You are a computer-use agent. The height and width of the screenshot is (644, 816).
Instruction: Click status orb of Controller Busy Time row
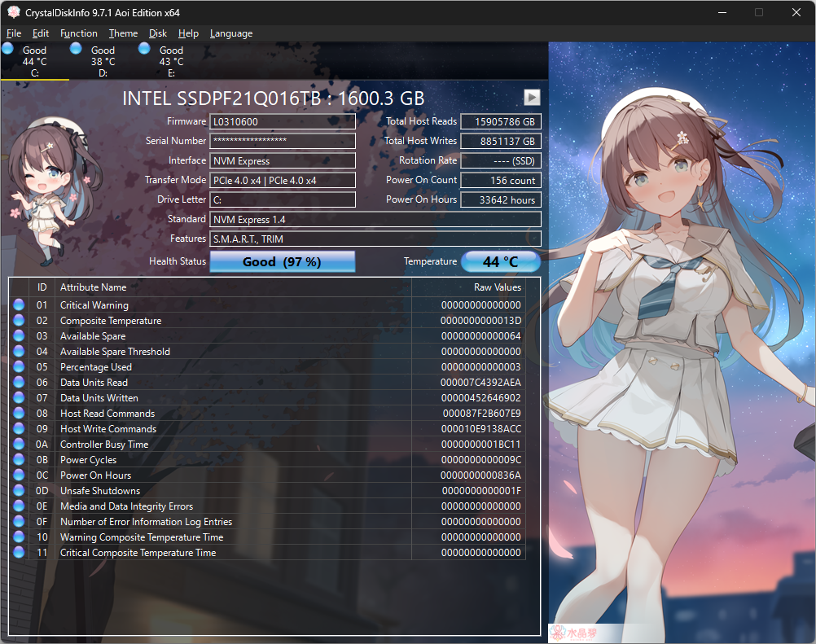pyautogui.click(x=19, y=444)
